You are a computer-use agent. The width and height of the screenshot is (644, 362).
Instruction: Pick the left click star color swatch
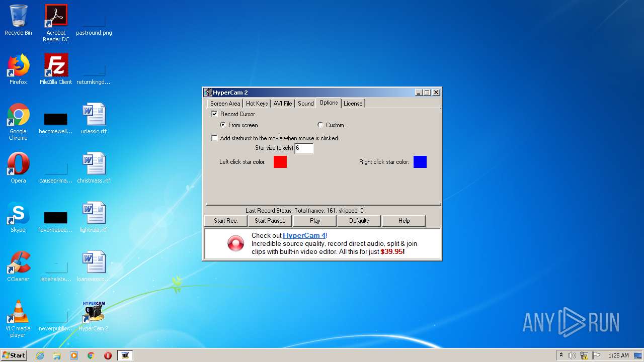coord(280,162)
